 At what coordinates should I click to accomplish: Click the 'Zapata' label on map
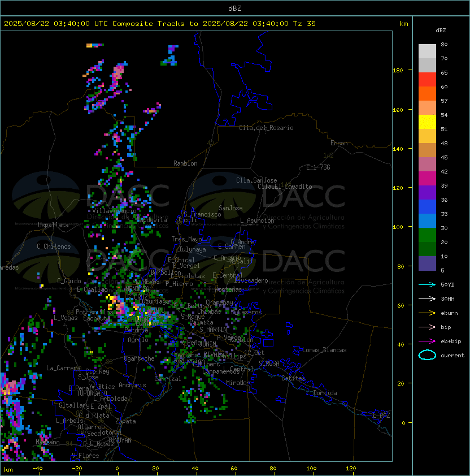pos(125,421)
